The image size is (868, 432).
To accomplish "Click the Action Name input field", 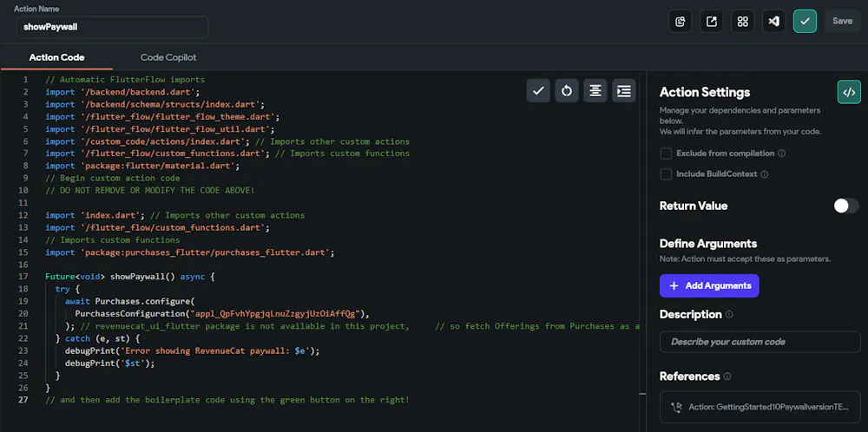I will pyautogui.click(x=112, y=27).
